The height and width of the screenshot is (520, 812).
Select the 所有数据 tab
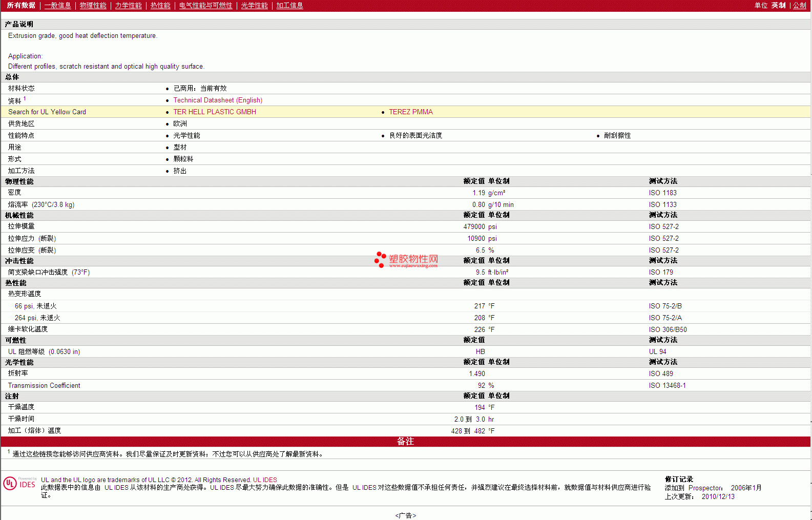point(21,5)
